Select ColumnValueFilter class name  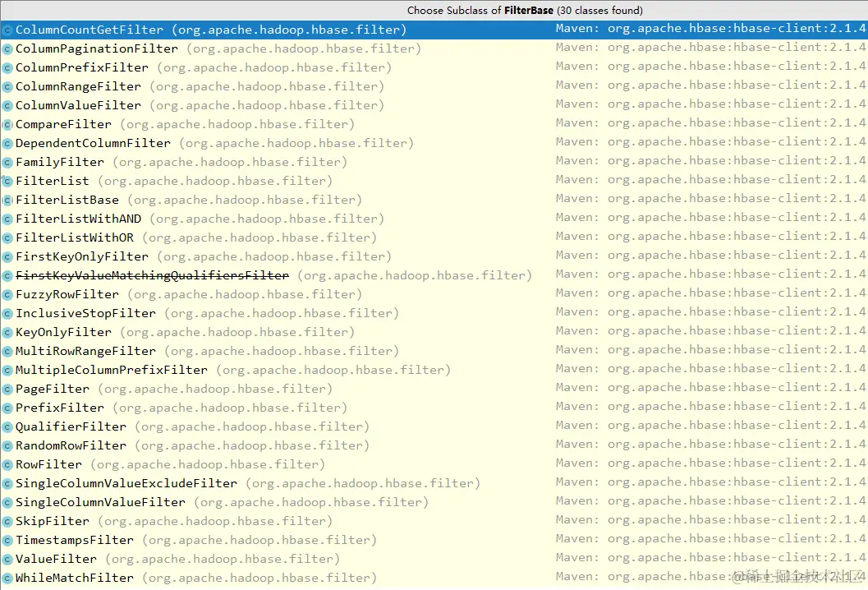78,105
